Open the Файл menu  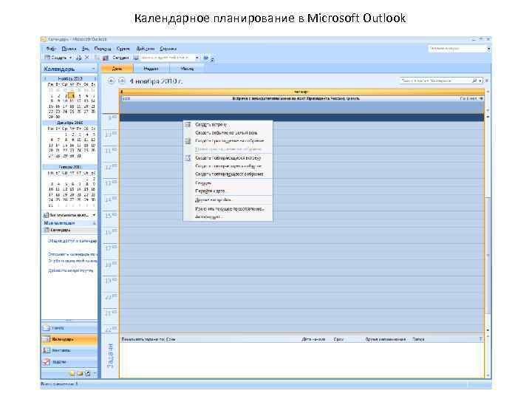click(x=51, y=49)
